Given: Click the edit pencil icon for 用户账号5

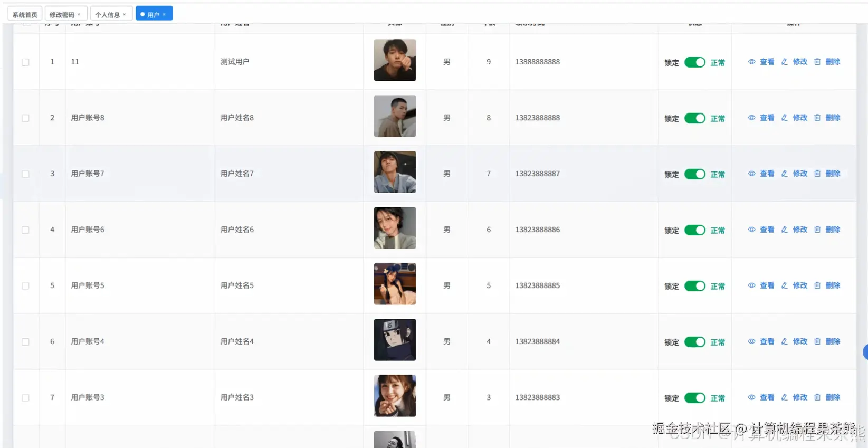Looking at the screenshot, I should 785,285.
